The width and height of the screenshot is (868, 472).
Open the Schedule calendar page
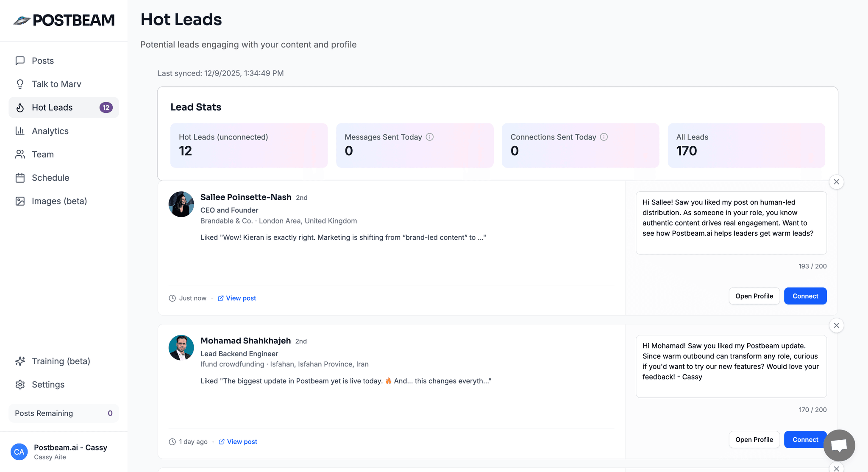coord(50,178)
